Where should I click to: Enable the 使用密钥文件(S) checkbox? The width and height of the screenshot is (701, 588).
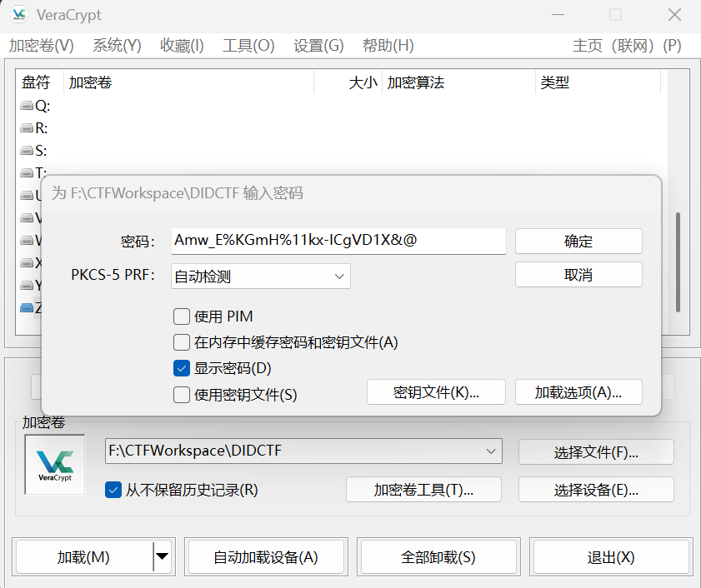182,395
